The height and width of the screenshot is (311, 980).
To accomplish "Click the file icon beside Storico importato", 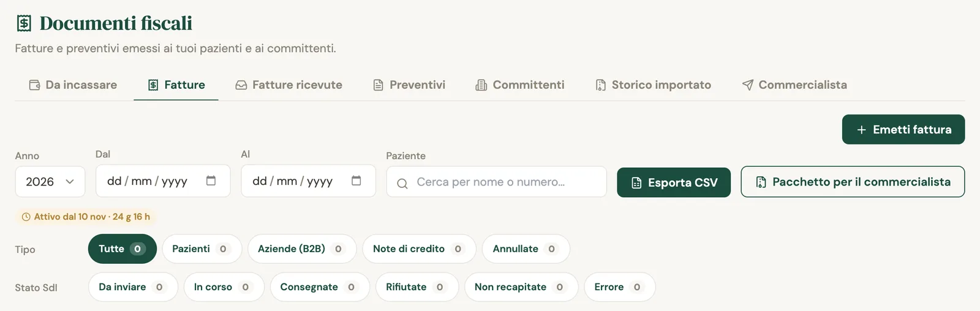I will coord(601,85).
